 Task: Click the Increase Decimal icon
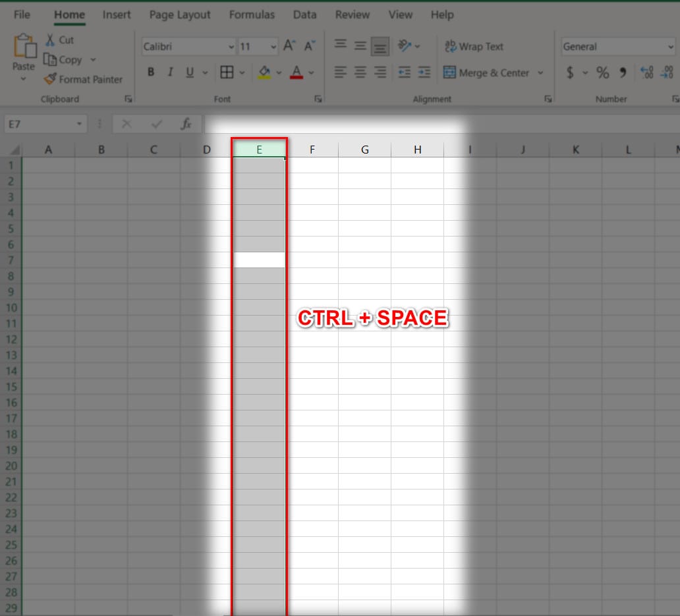pos(646,72)
